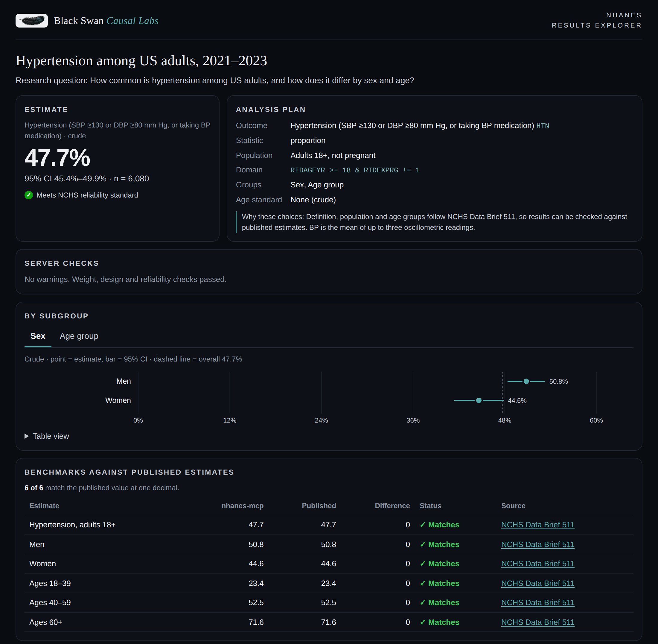Image resolution: width=658 pixels, height=644 pixels.
Task: Click the HTN outcome code
Action: pyautogui.click(x=543, y=126)
